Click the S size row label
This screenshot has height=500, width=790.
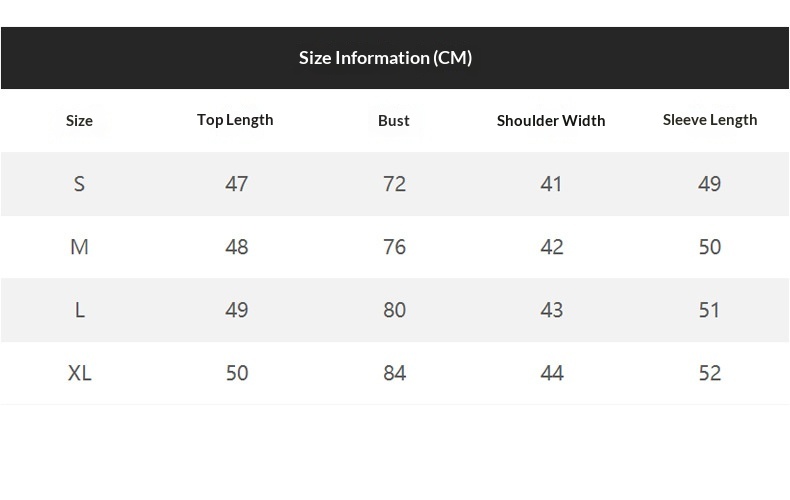tap(79, 184)
